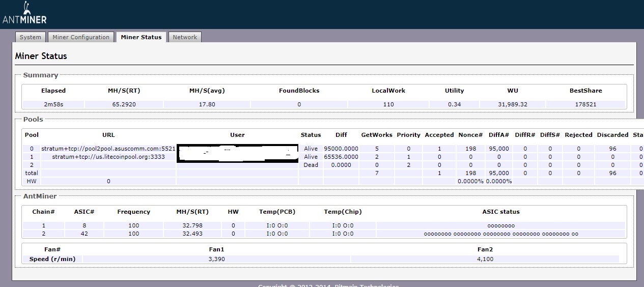The image size is (644, 287).
Task: Select the MH/S(RT) value 65.2920
Action: tap(124, 104)
